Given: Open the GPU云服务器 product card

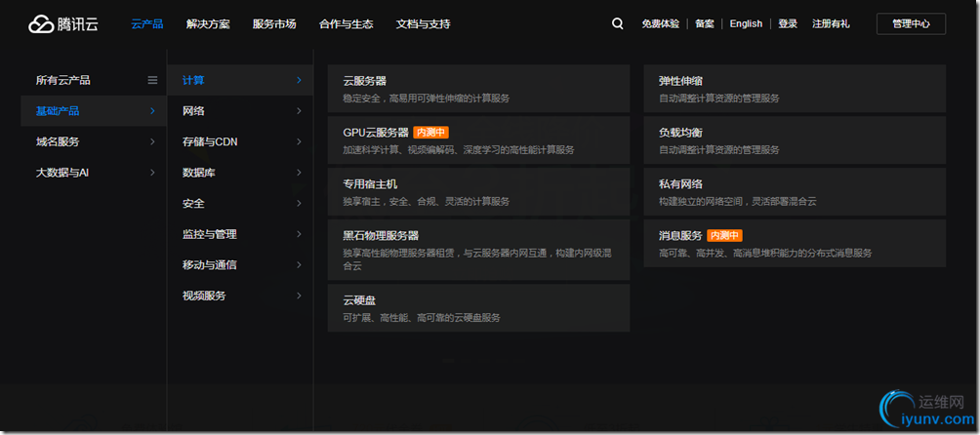Looking at the screenshot, I should point(478,139).
